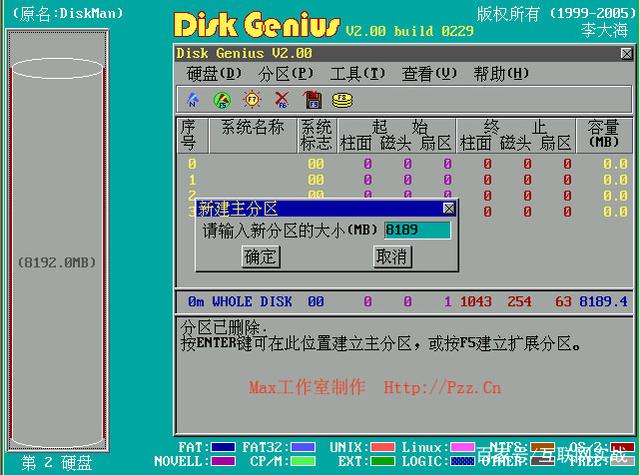Image resolution: width=640 pixels, height=475 pixels.
Task: Click the disk cylinder graphic showing 8192.0MB
Action: (57, 253)
